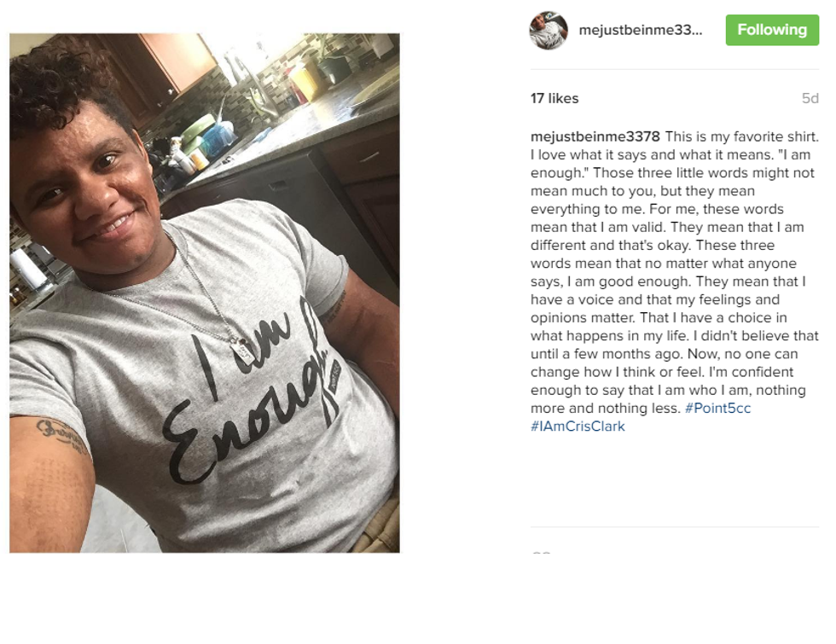Click the necklace pendant in the photo

point(243,351)
